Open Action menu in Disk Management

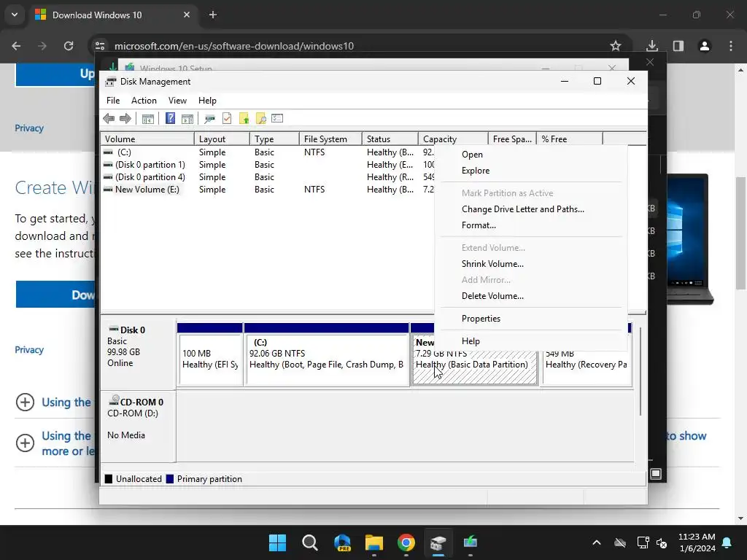click(x=144, y=101)
